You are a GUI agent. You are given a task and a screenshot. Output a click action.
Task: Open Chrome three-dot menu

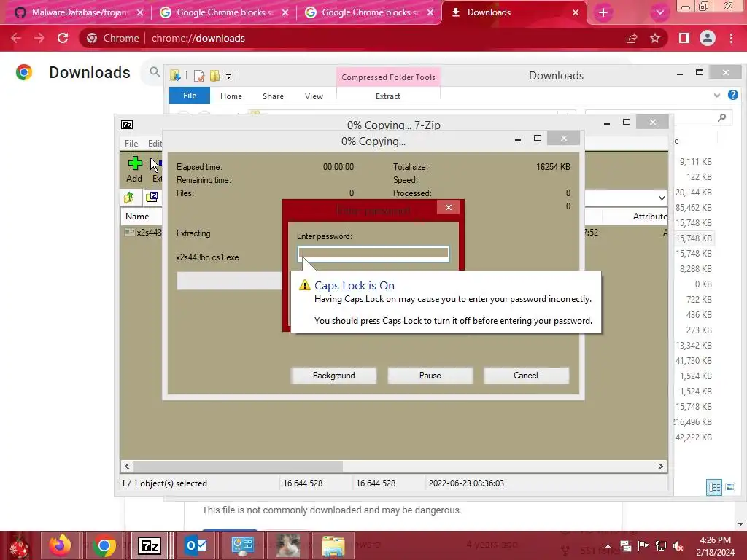[x=731, y=38]
